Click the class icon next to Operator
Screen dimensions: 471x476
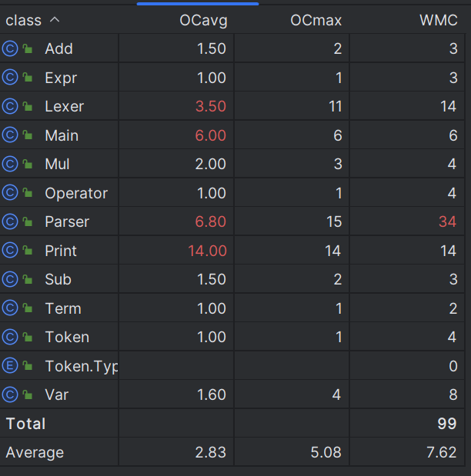[10, 193]
